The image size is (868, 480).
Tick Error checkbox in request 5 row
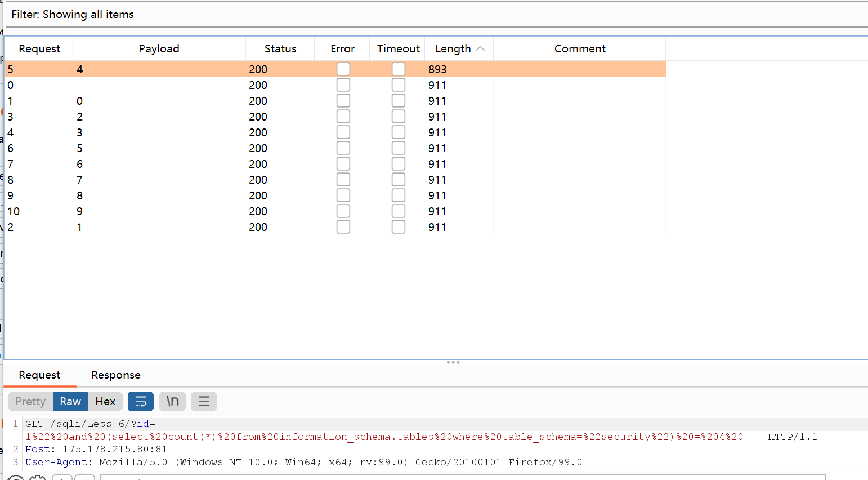343,69
